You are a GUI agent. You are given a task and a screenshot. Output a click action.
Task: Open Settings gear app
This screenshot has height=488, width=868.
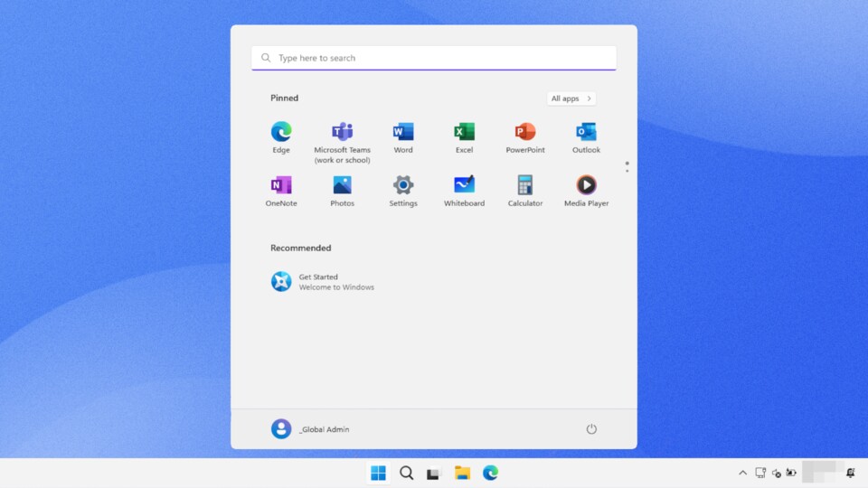click(x=403, y=191)
